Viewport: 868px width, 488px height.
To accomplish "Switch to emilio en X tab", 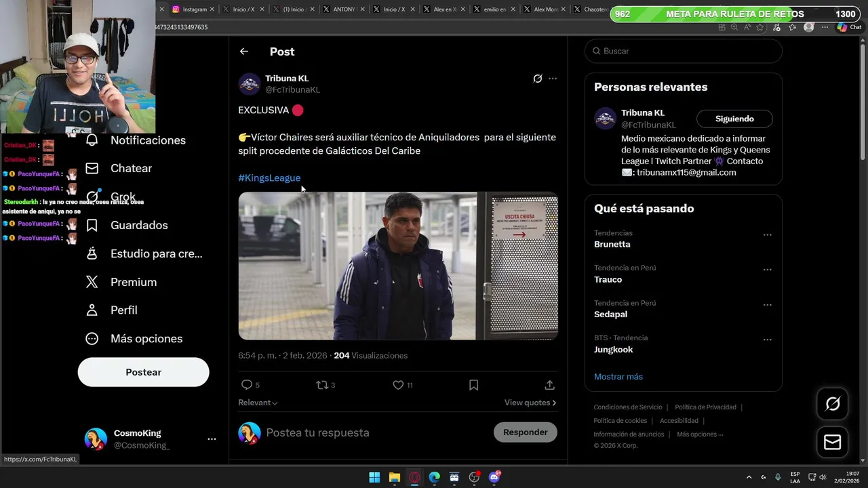I will click(x=494, y=9).
